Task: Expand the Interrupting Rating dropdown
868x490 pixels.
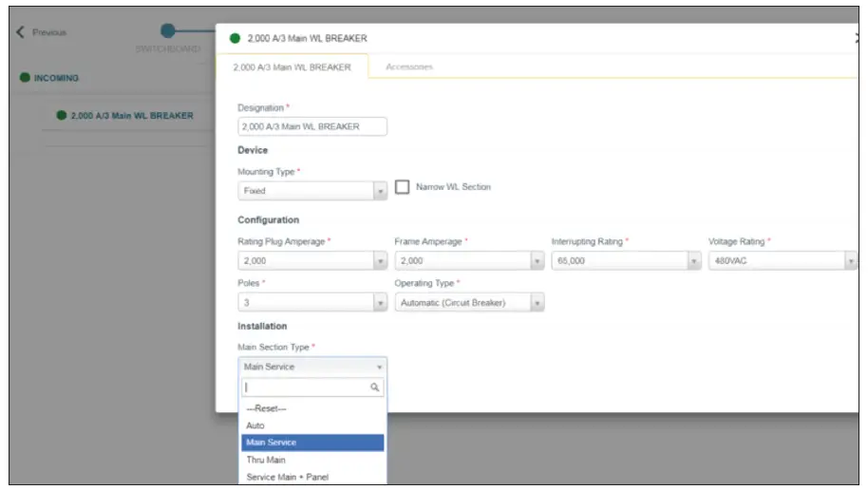Action: coord(626,261)
